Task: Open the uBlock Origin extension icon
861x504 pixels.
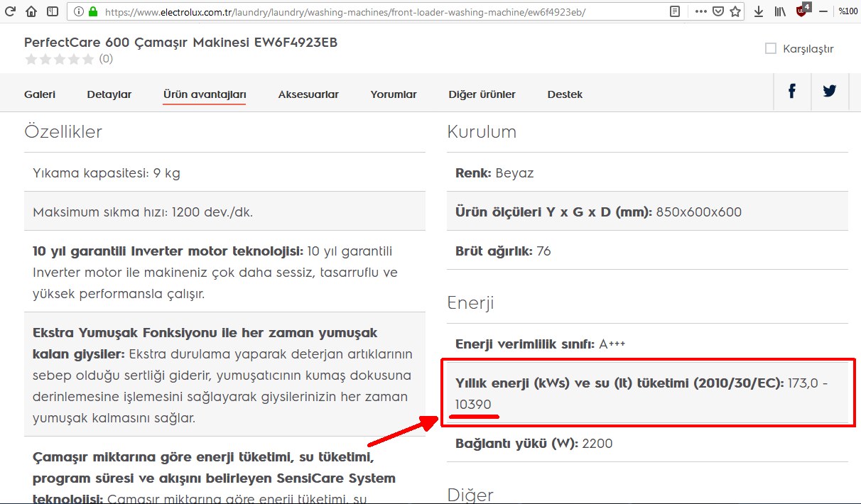Action: [x=803, y=11]
